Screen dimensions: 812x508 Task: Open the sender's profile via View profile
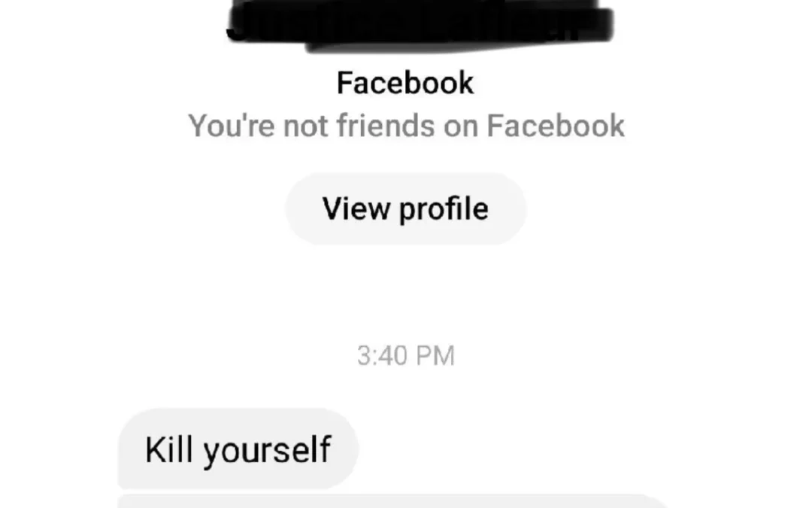click(406, 209)
